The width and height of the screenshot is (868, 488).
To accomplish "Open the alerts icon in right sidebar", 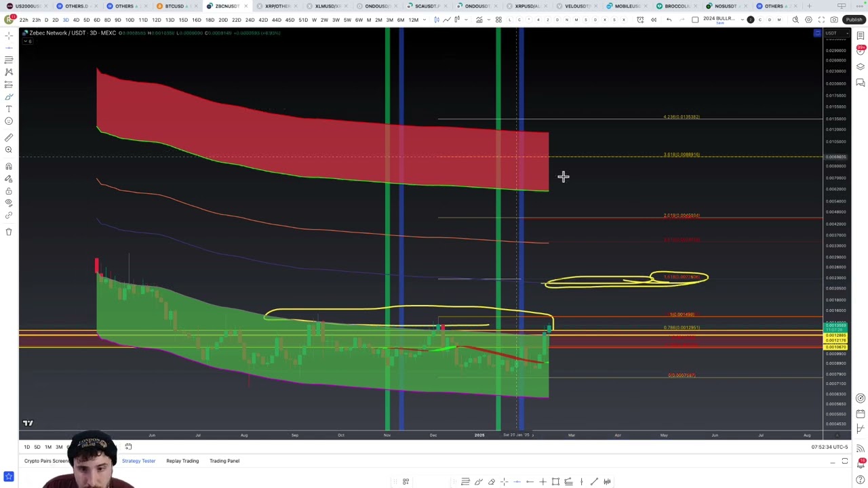I will (861, 50).
